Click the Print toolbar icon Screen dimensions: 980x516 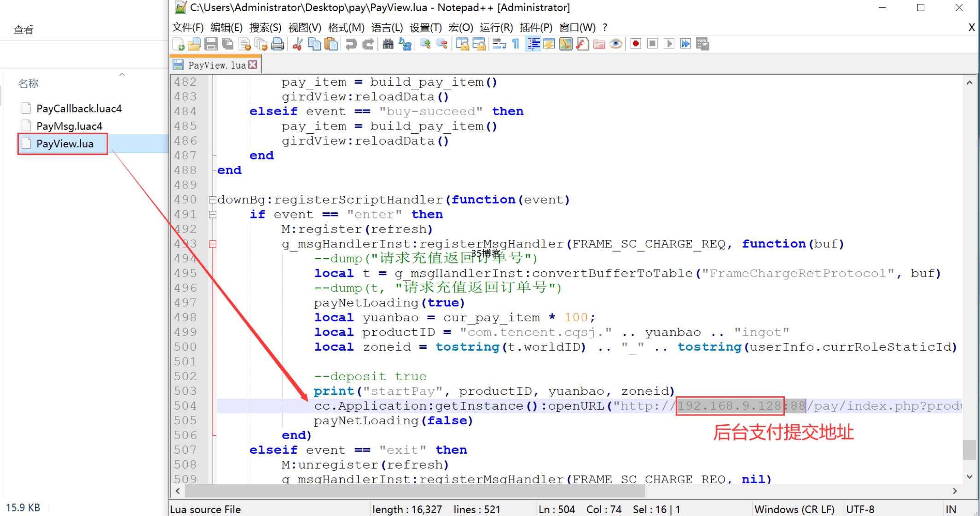pos(278,44)
